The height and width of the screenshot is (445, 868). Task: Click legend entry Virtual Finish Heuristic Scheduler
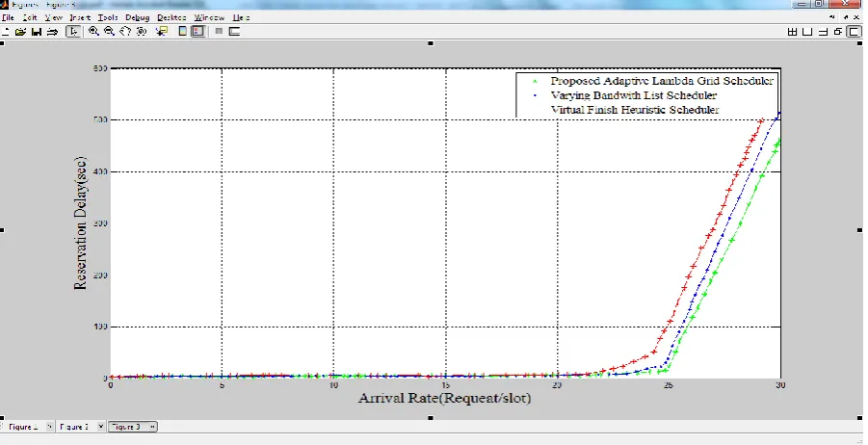(635, 110)
